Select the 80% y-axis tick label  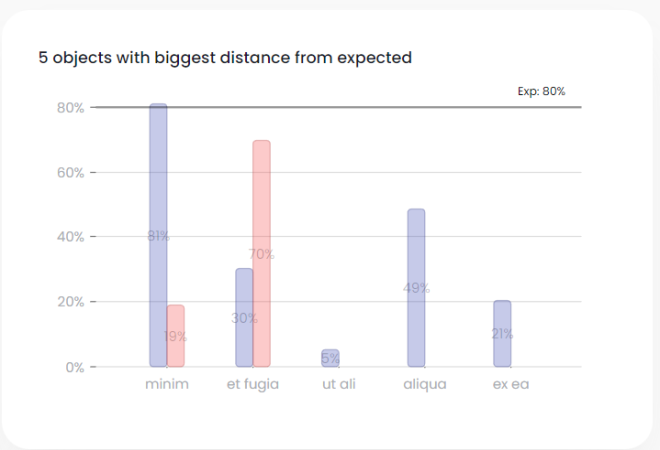[70, 107]
